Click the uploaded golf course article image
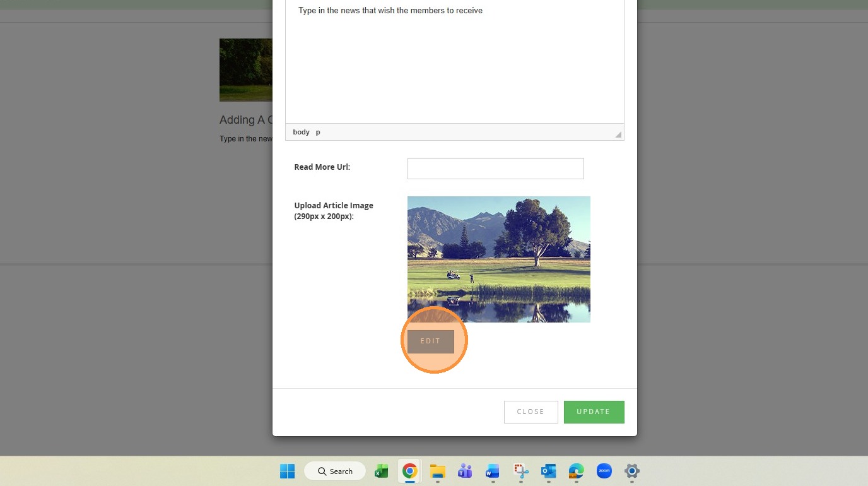The image size is (868, 486). pos(498,259)
